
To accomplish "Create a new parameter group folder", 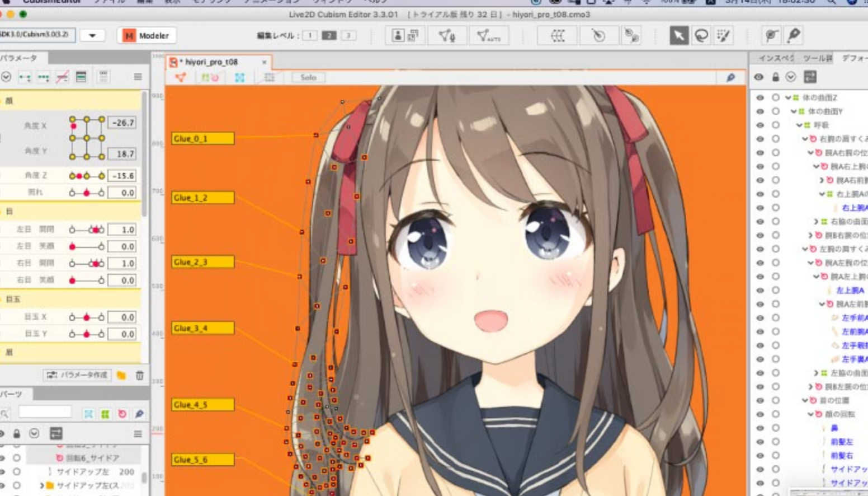I will (121, 375).
